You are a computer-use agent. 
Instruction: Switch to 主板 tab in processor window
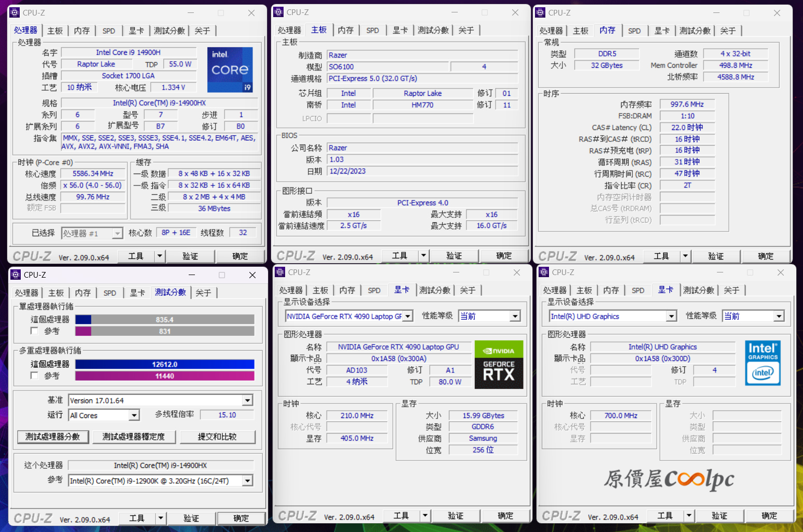tap(55, 31)
